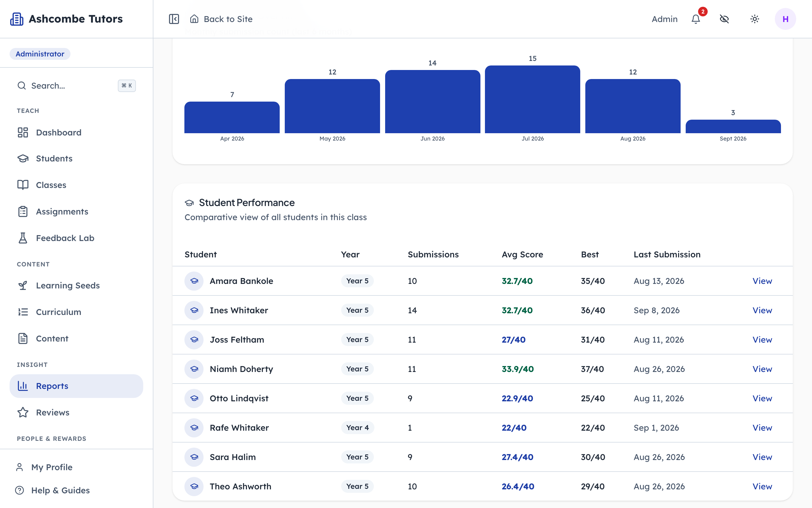
Task: Click the Submissions column header
Action: pyautogui.click(x=433, y=254)
